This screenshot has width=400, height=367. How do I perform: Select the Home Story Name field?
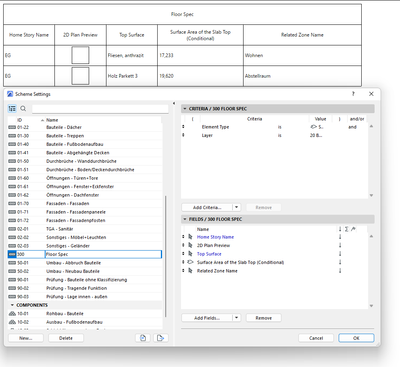point(215,237)
